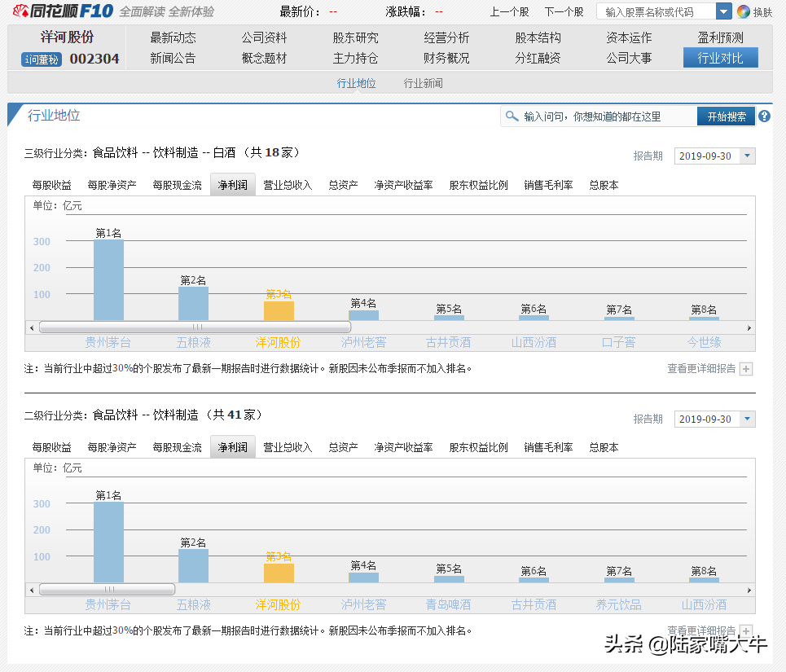The image size is (786, 672).
Task: Click the stock name or code input field
Action: pyautogui.click(x=656, y=11)
